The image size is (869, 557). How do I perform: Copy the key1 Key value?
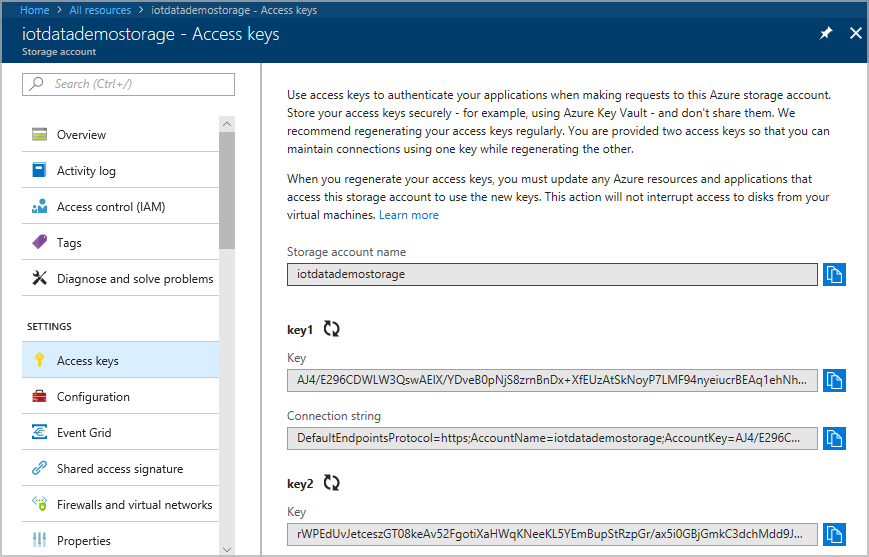pyautogui.click(x=834, y=380)
